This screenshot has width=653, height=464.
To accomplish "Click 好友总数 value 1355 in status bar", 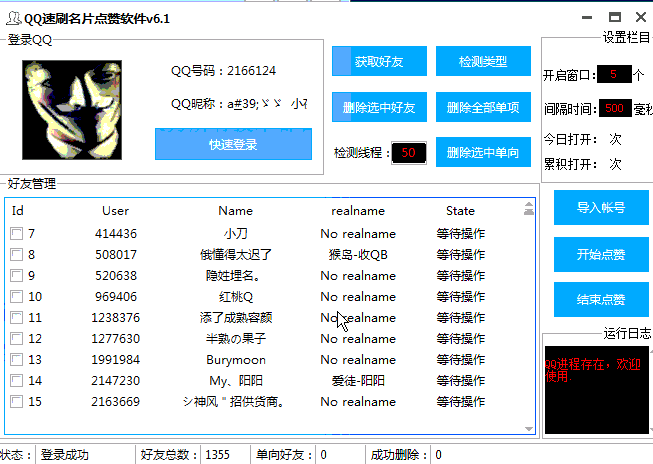I will (x=217, y=454).
